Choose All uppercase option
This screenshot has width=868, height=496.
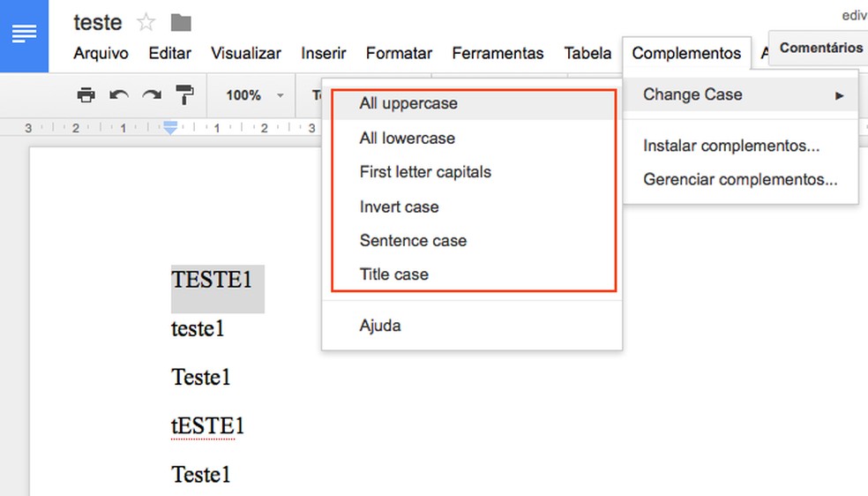408,103
